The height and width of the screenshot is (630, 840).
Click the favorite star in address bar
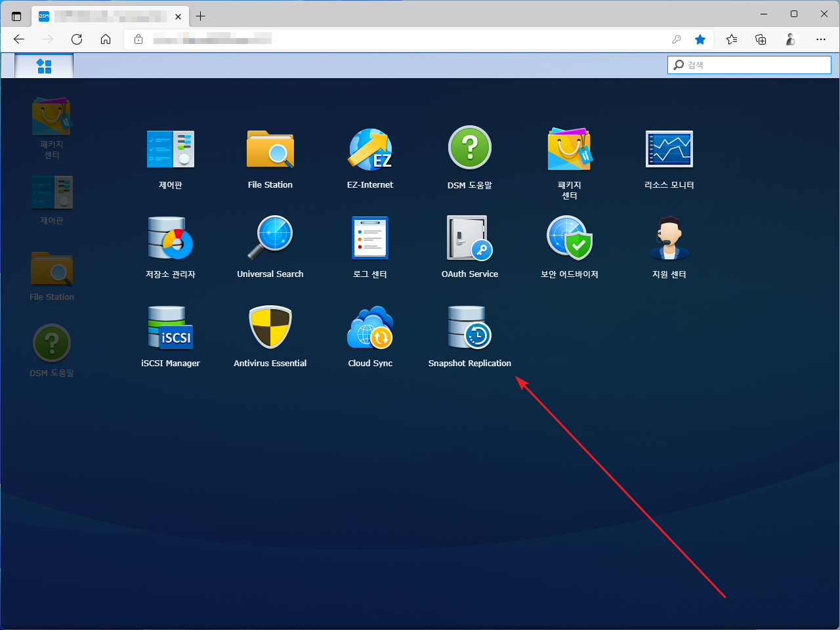700,39
